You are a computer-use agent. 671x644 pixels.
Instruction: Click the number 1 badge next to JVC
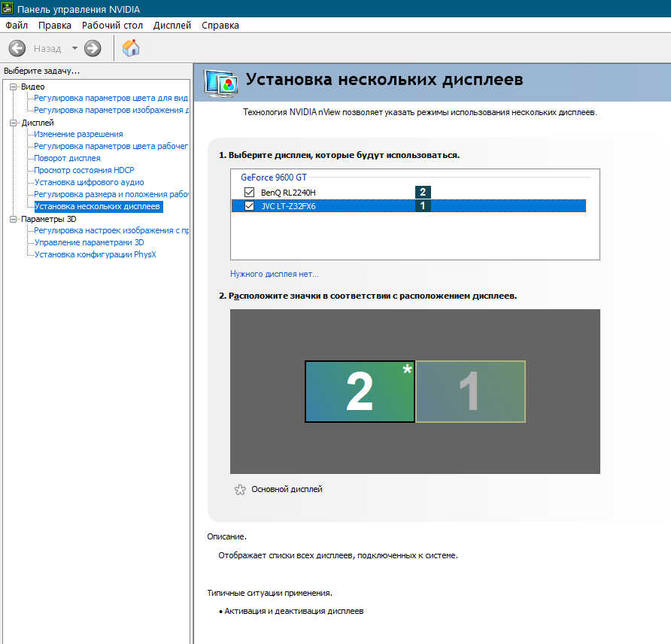point(422,206)
